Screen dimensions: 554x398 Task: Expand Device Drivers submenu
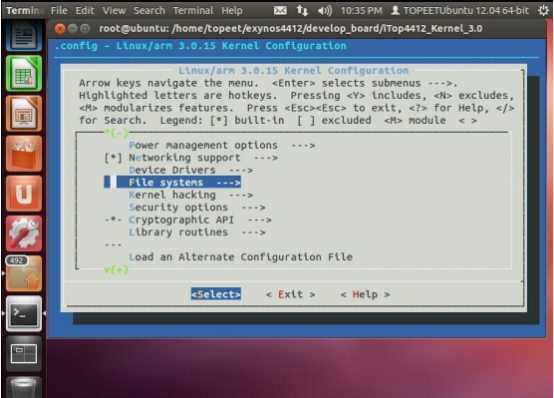[x=191, y=170]
